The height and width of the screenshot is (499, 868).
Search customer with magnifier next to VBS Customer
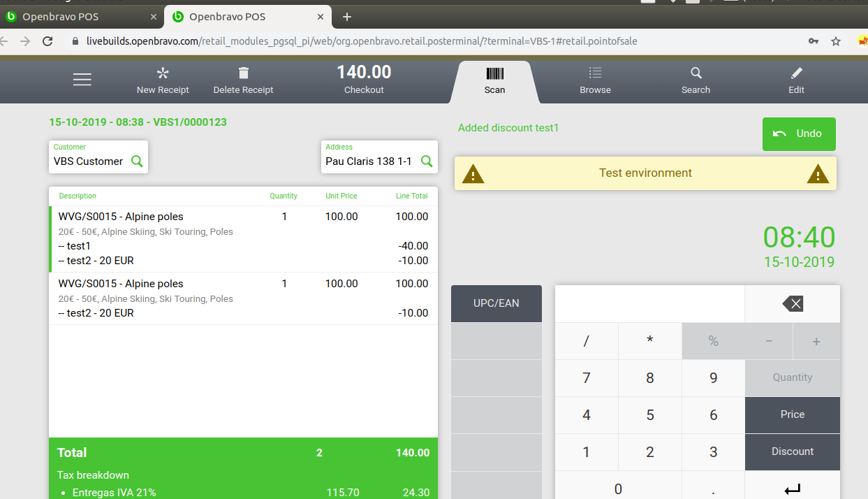[x=137, y=161]
